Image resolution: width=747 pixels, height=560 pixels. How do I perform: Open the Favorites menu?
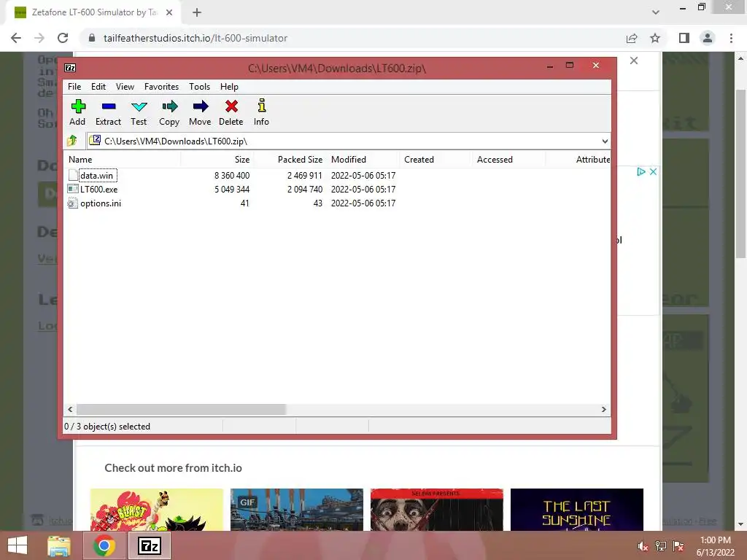[x=161, y=87]
